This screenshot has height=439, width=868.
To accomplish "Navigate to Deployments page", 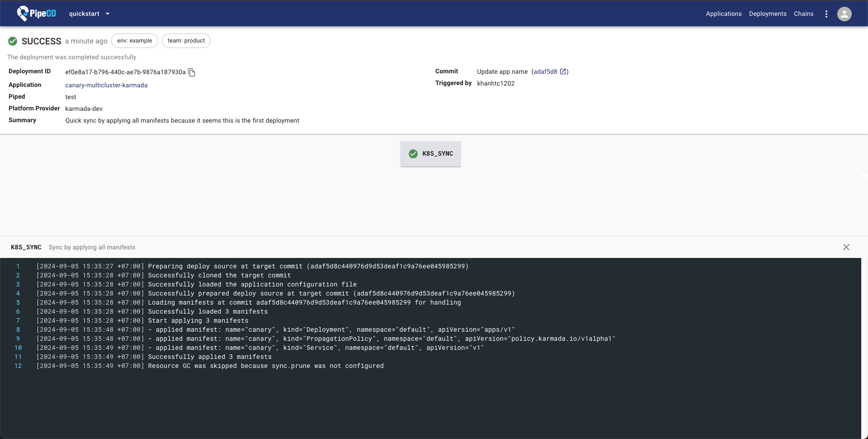I will [767, 14].
